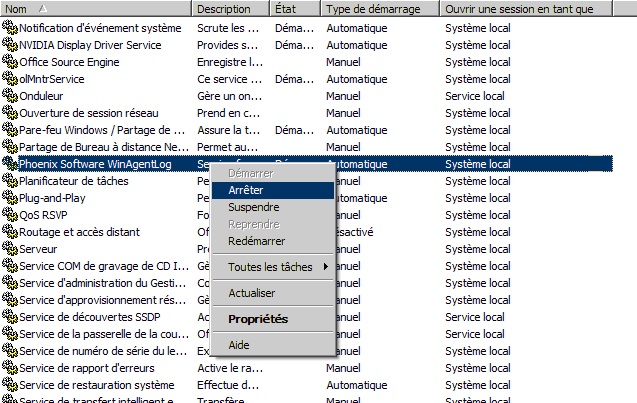Screen dimensions: 637x403
Task: Choose Arrêter in the context menu
Action: 246,190
